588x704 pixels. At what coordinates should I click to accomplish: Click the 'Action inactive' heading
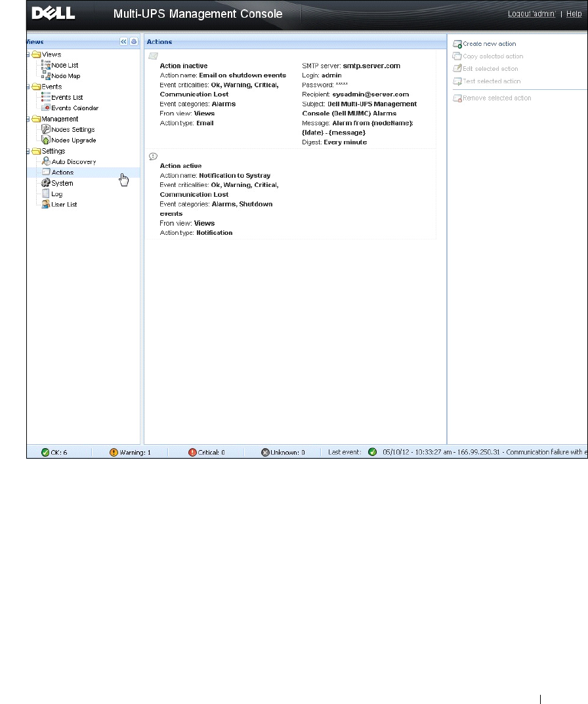coord(183,66)
